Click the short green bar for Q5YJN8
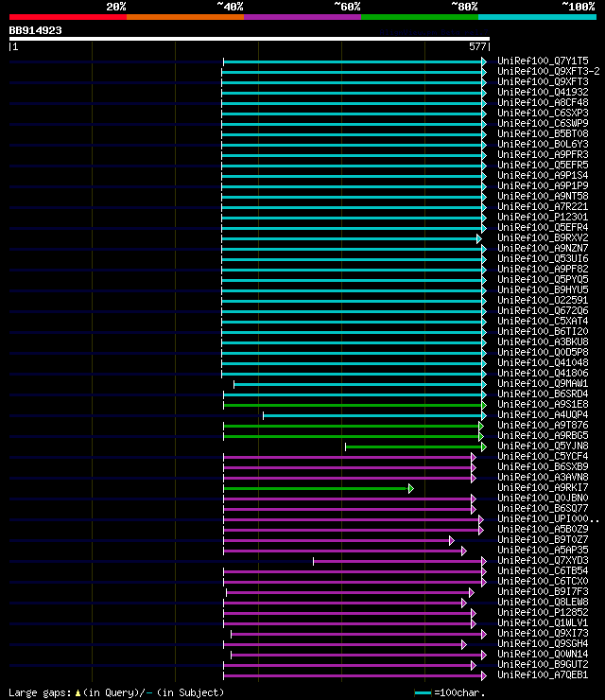605x700 pixels. [x=414, y=446]
